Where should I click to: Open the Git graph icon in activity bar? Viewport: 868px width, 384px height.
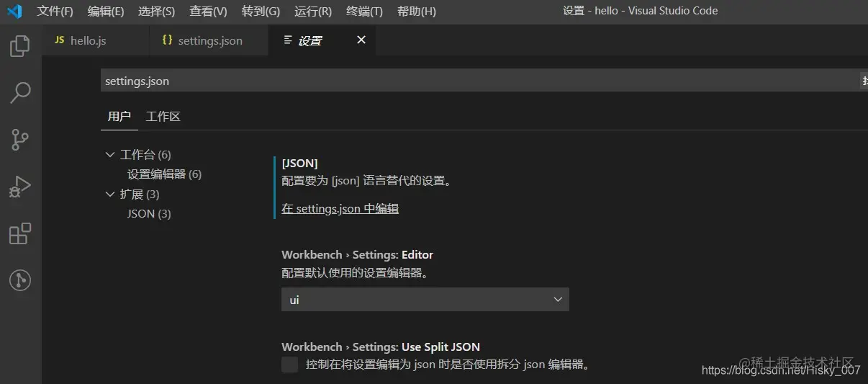coord(20,280)
